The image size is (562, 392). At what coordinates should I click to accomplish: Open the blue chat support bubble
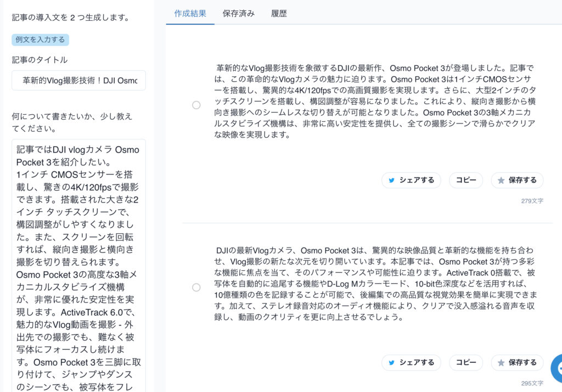coord(555,368)
